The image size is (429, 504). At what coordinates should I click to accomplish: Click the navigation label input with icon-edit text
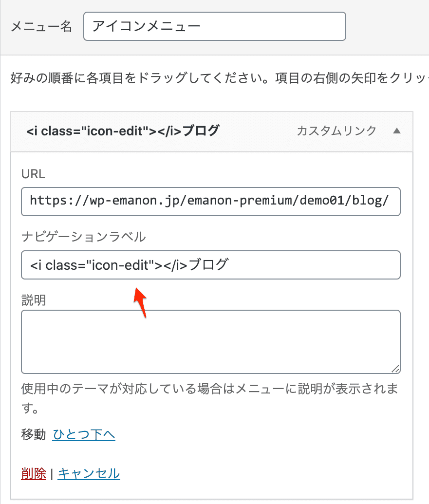(211, 265)
